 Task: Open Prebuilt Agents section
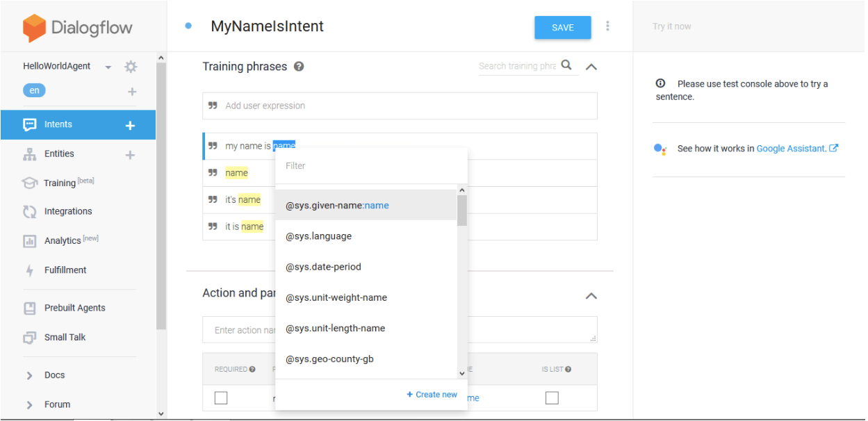click(x=28, y=308)
